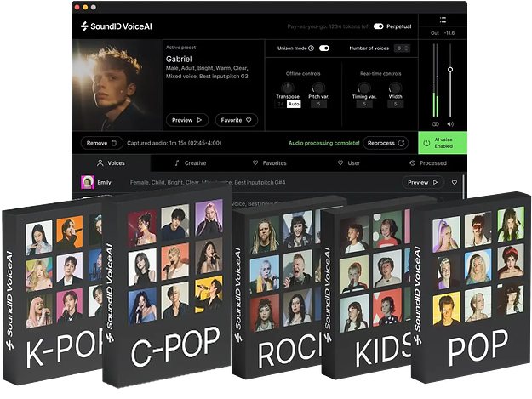Image resolution: width=532 pixels, height=399 pixels.
Task: Click the Transpose value field
Action: (281, 104)
